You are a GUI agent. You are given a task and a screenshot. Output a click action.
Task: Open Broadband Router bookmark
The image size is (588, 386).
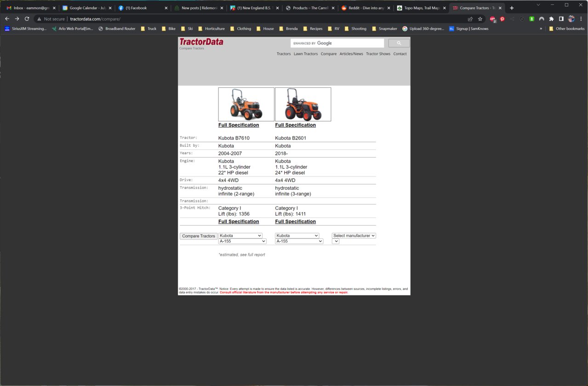pos(117,28)
